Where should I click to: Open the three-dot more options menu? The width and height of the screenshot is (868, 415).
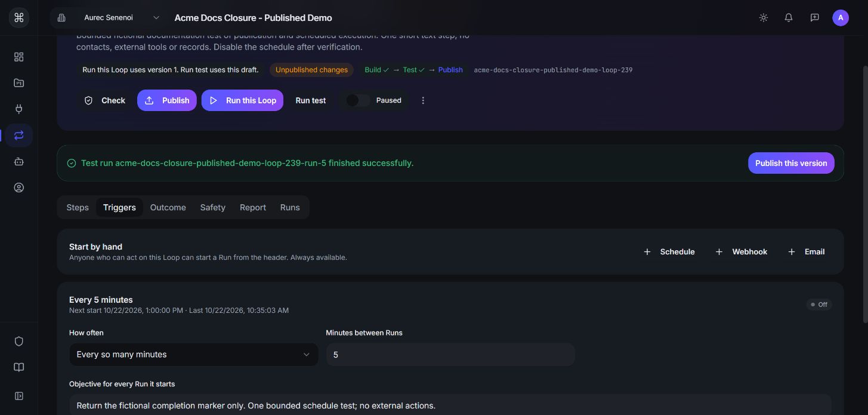coord(423,100)
